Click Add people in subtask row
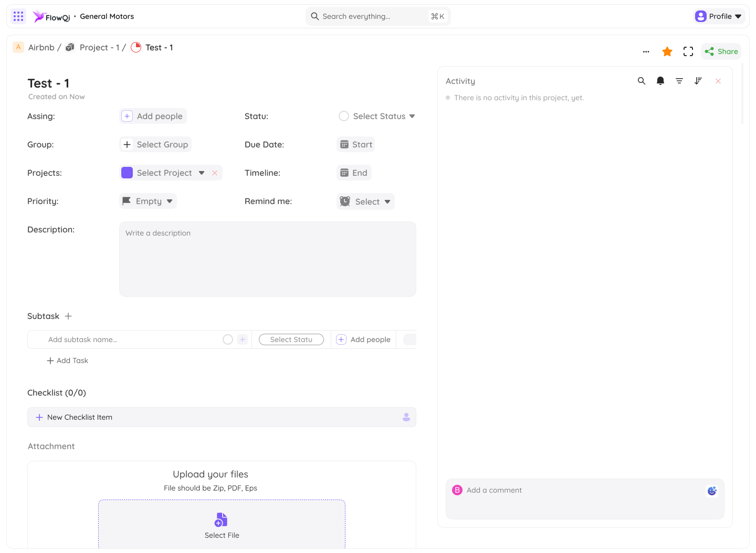The image size is (756, 553). [363, 339]
